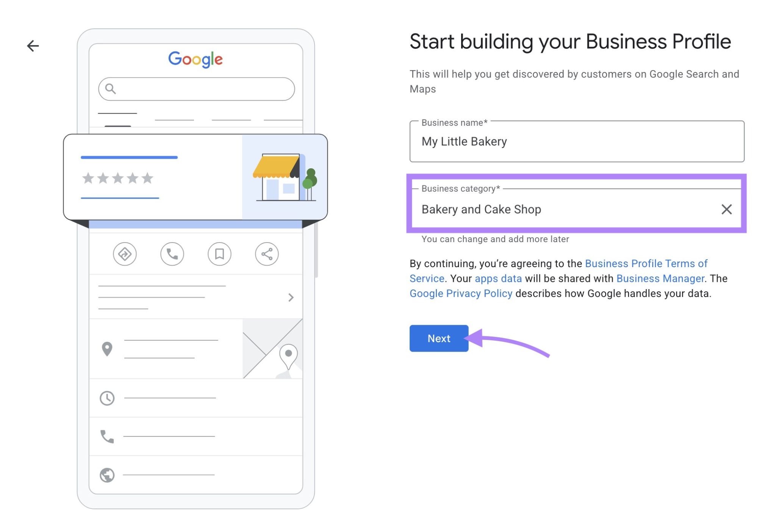
Task: Open the apps data link
Action: pos(498,279)
